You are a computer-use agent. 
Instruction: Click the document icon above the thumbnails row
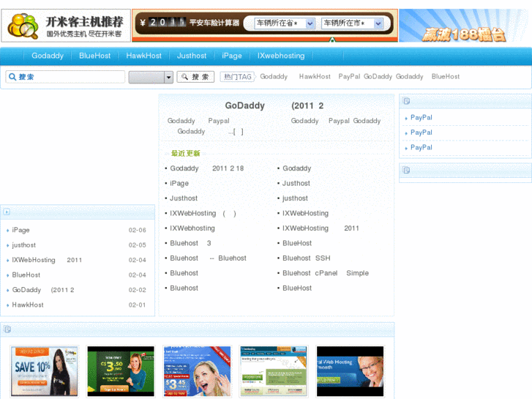[7, 329]
